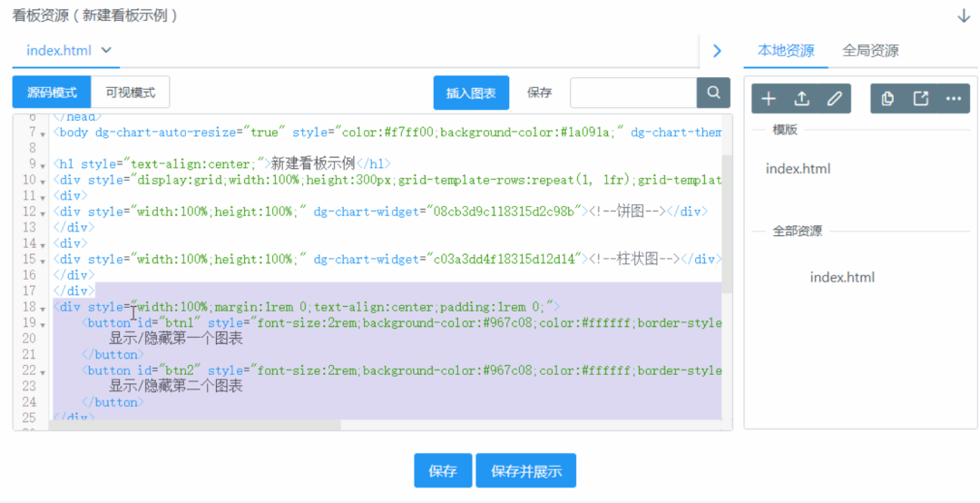The height and width of the screenshot is (503, 980).
Task: Select the 全局资源 tab
Action: (870, 51)
